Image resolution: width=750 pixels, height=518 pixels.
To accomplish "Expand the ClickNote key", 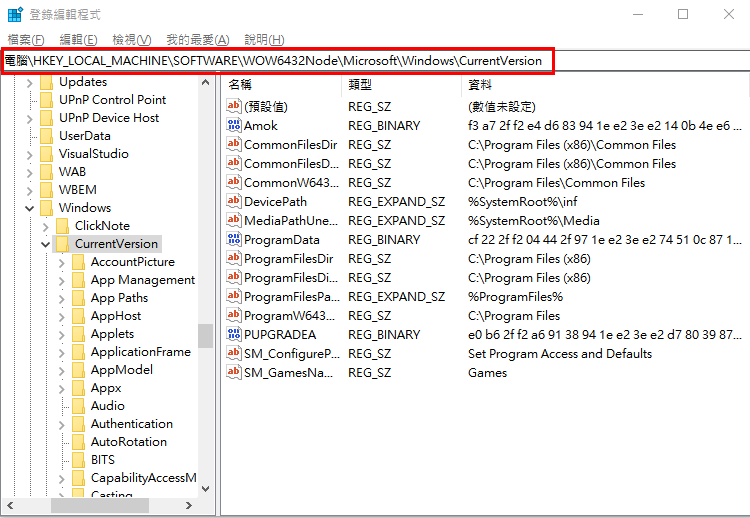I will click(45, 226).
